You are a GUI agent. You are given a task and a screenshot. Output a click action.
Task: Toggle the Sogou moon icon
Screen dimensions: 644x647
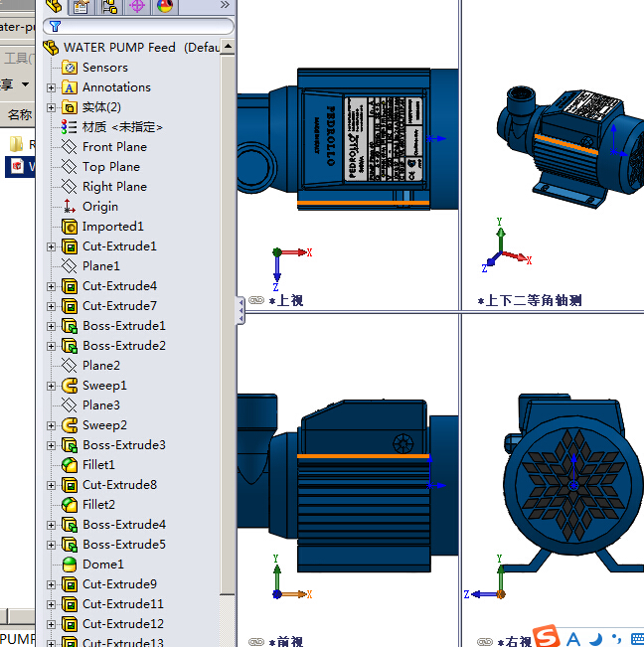[x=596, y=639]
